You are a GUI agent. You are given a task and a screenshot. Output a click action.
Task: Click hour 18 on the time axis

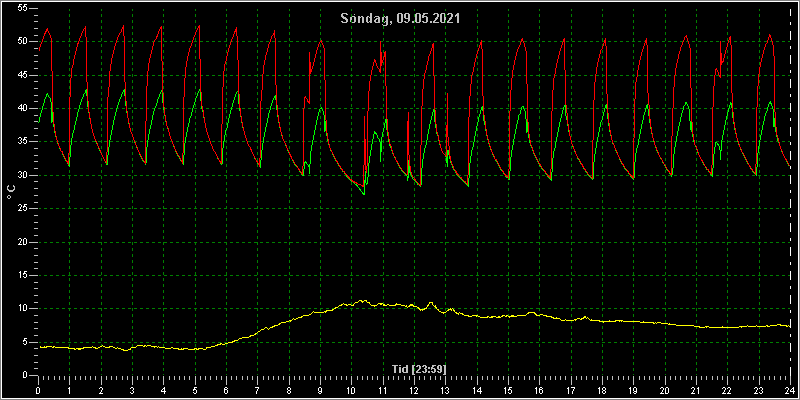point(602,390)
